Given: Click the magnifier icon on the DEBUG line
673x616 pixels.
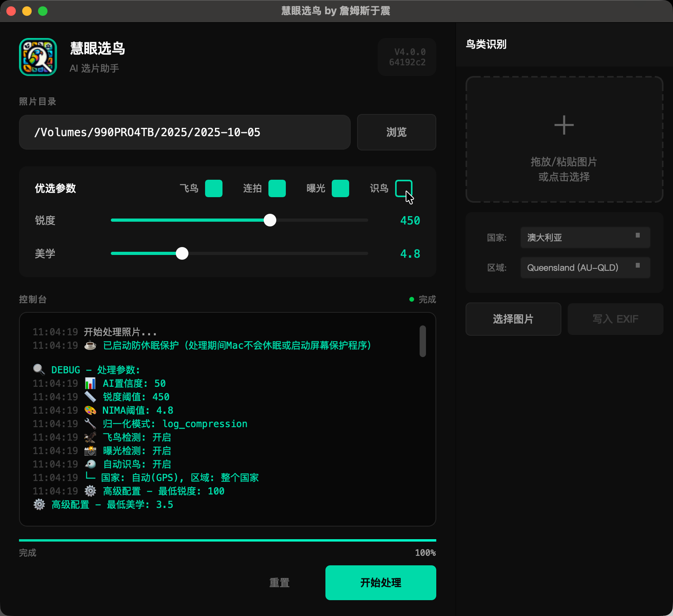Looking at the screenshot, I should (38, 369).
